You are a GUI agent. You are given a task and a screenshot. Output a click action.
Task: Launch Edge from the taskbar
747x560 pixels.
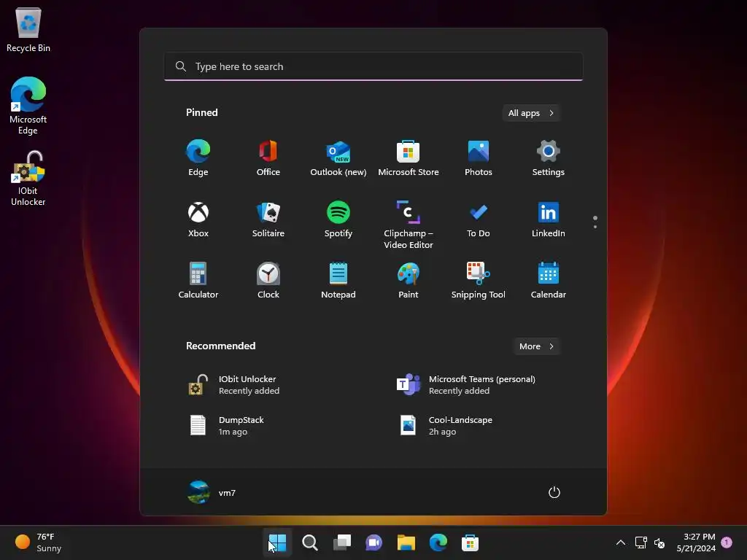tap(438, 542)
